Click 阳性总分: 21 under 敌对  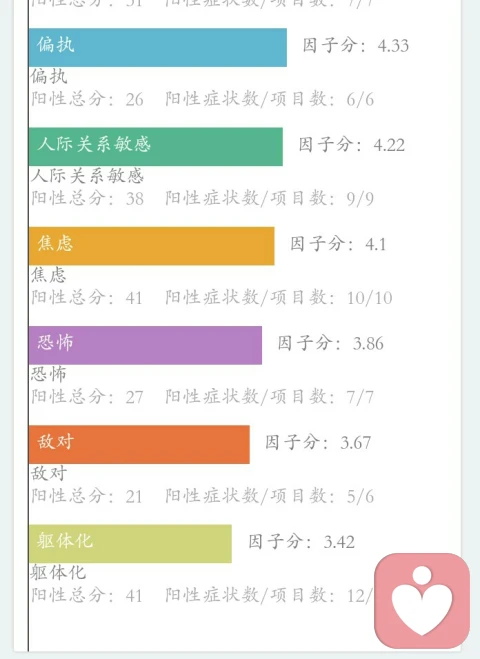[87, 496]
